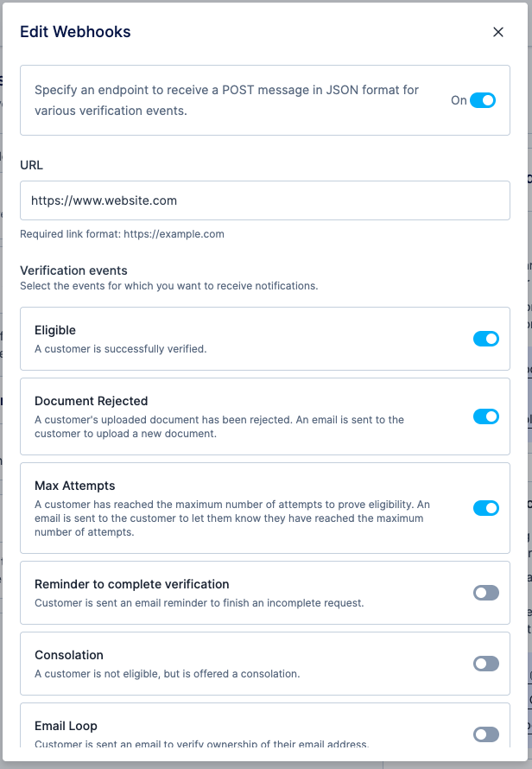Disable the Max Attempts toggle
532x769 pixels.
click(486, 509)
